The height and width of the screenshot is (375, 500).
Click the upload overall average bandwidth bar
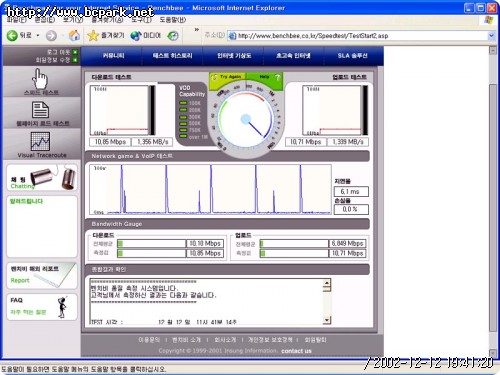[294, 244]
